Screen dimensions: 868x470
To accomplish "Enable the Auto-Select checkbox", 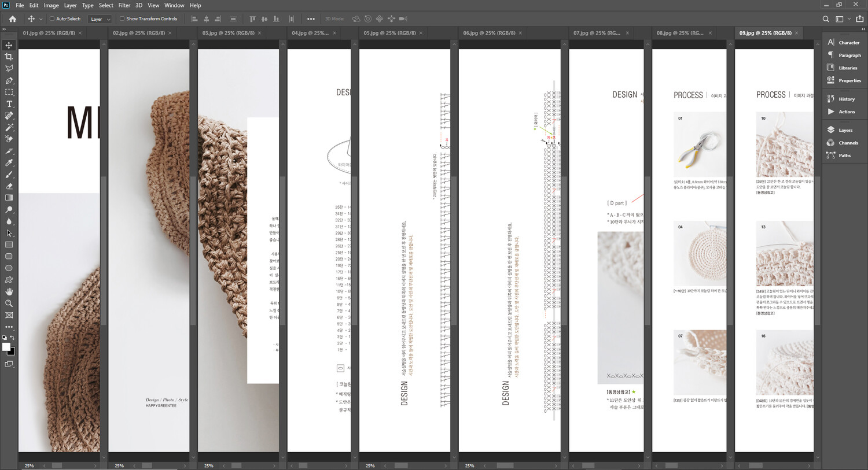I will click(x=52, y=19).
